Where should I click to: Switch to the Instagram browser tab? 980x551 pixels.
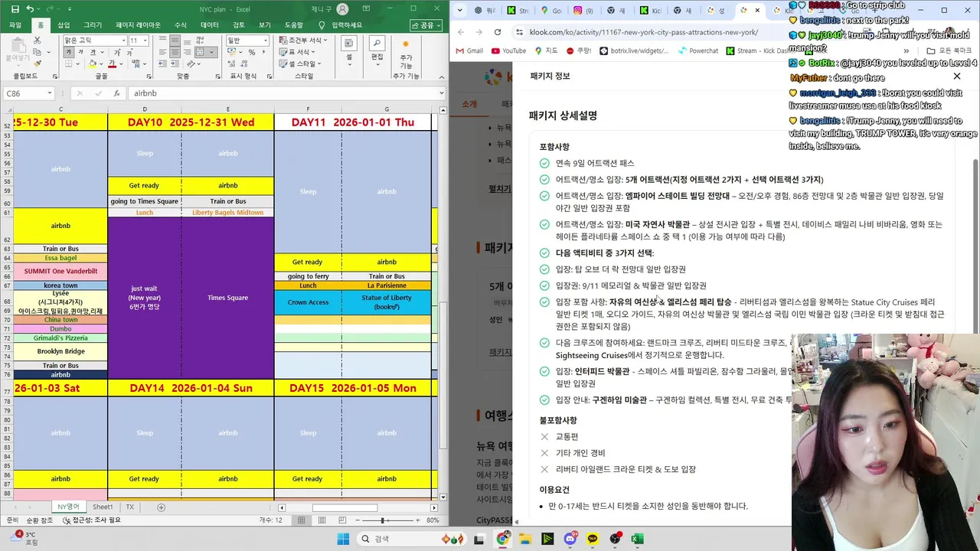click(x=583, y=11)
